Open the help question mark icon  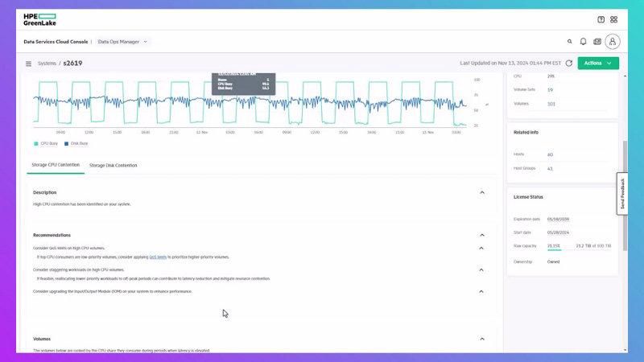coord(601,19)
